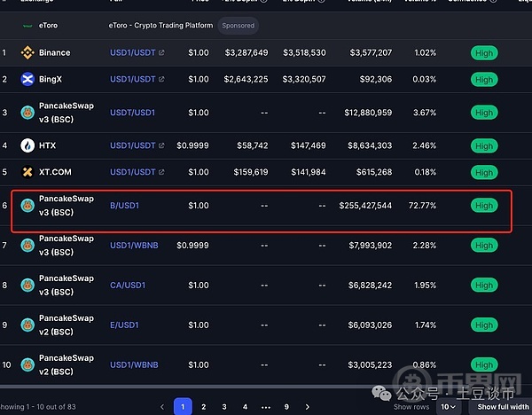Viewport: 532px width, 415px height.
Task: Open the E/USD1 pair link
Action: pos(124,325)
